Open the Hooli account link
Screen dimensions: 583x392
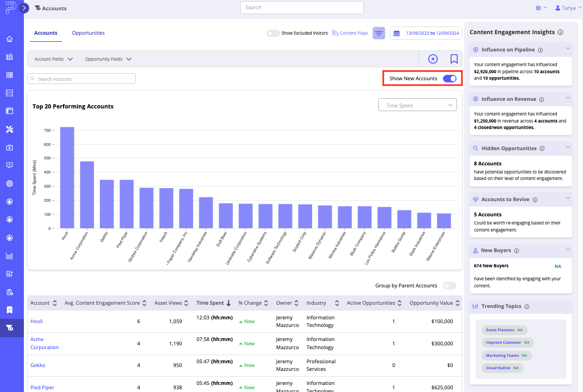[x=36, y=321]
